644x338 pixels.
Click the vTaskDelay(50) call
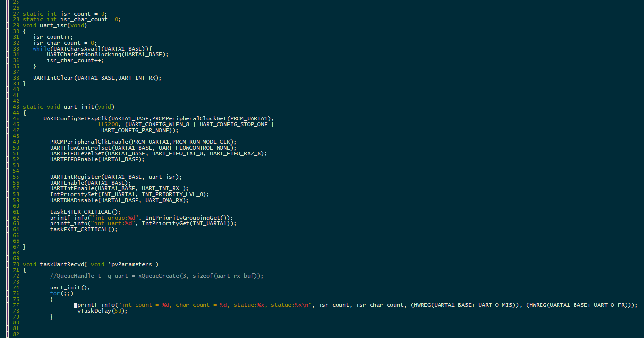pyautogui.click(x=102, y=311)
